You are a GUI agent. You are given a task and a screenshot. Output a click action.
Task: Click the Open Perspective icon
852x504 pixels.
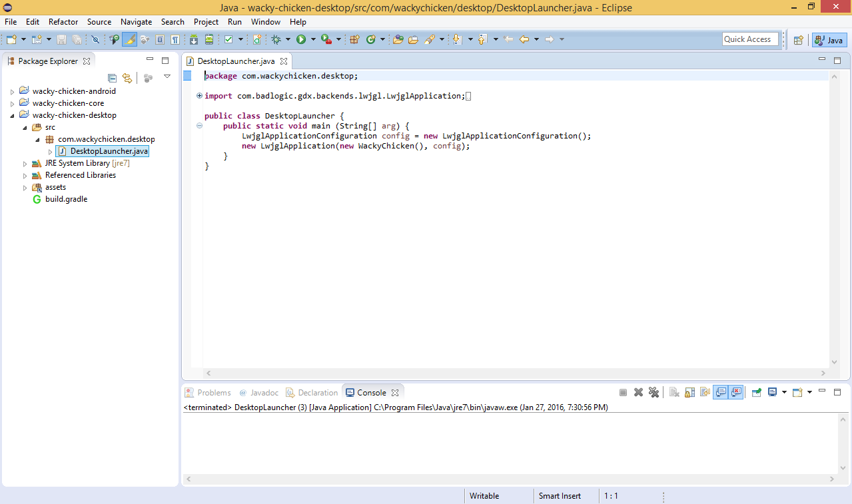point(798,40)
